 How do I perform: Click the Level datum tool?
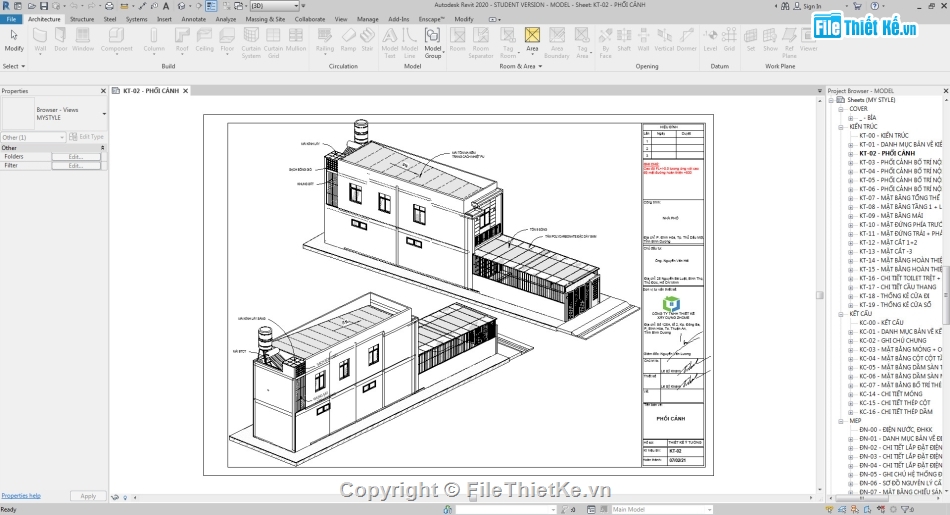[710, 40]
